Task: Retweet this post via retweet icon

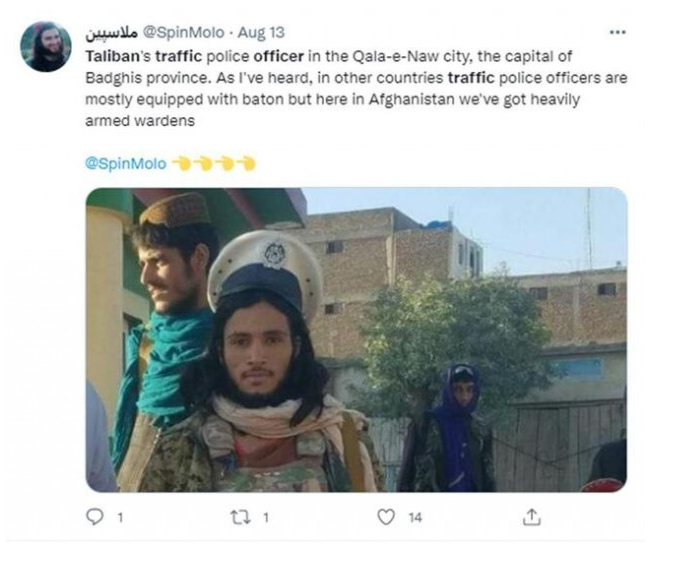Action: point(240,517)
